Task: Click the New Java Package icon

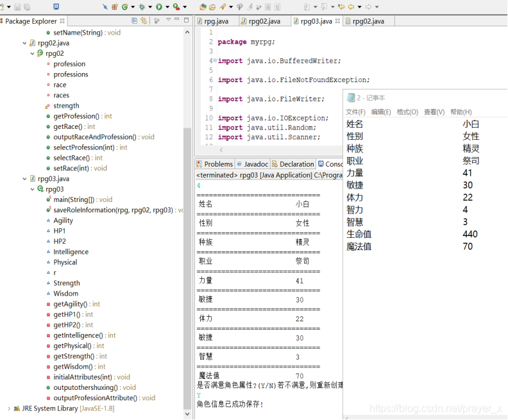Action: click(x=115, y=7)
